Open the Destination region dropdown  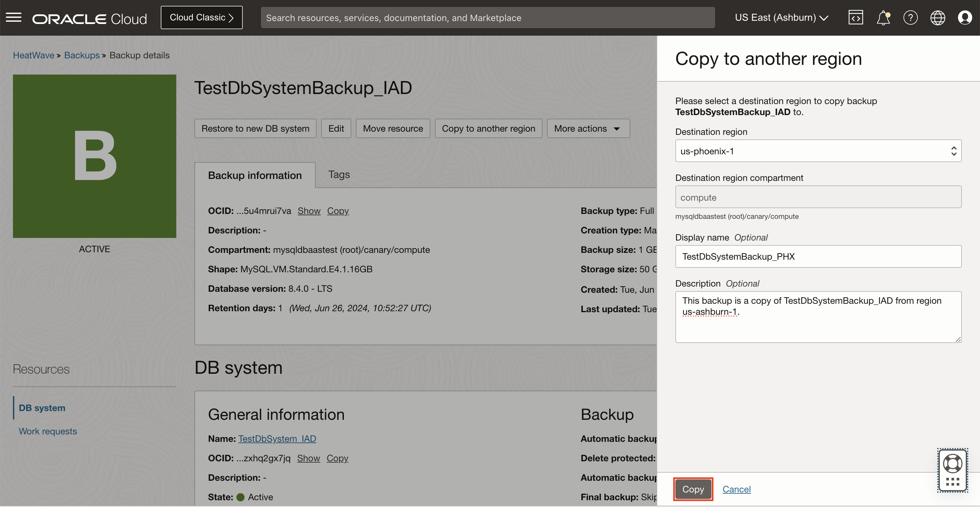click(x=818, y=151)
